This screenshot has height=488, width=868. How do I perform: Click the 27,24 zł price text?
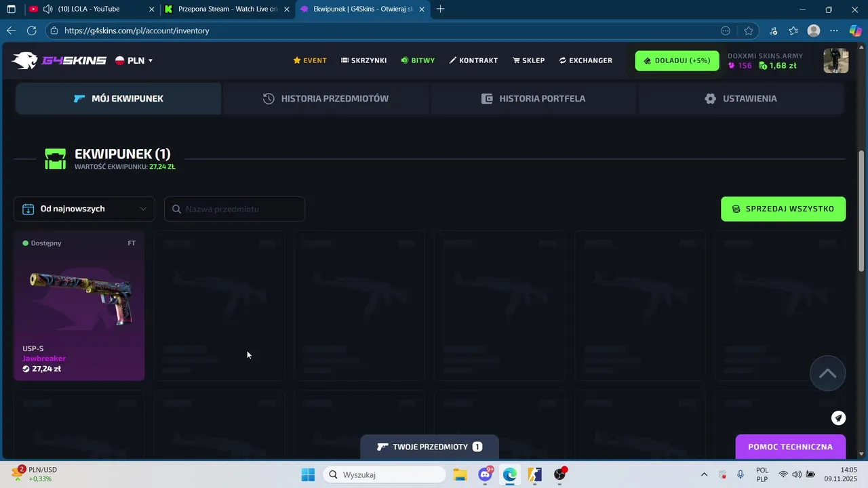pos(46,369)
